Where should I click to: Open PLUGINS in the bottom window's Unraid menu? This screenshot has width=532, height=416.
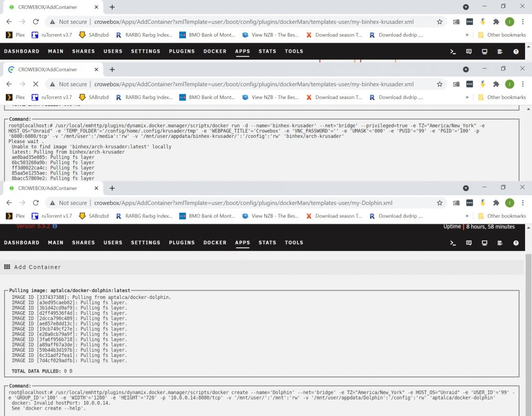point(182,243)
